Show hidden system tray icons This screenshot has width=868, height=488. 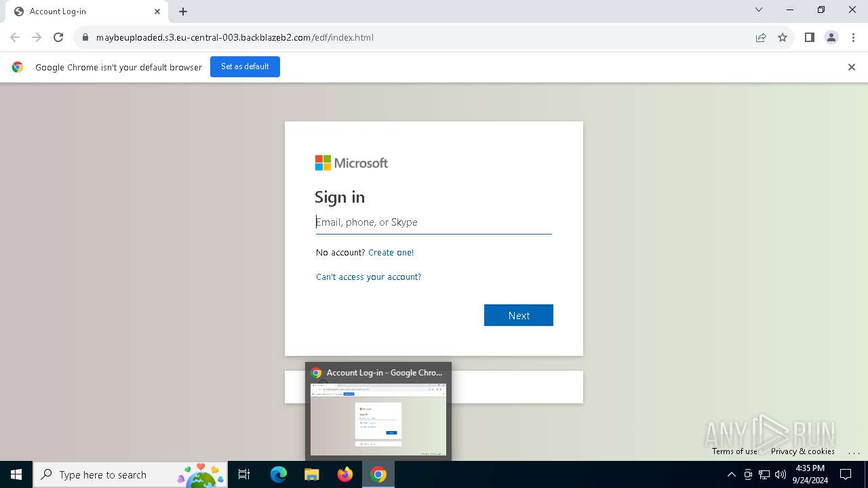pyautogui.click(x=731, y=474)
